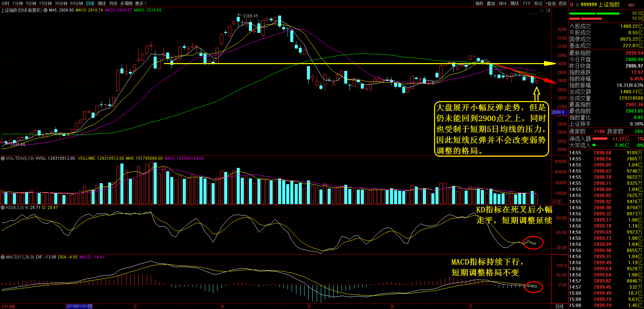Open the F10 company info button

527,3
